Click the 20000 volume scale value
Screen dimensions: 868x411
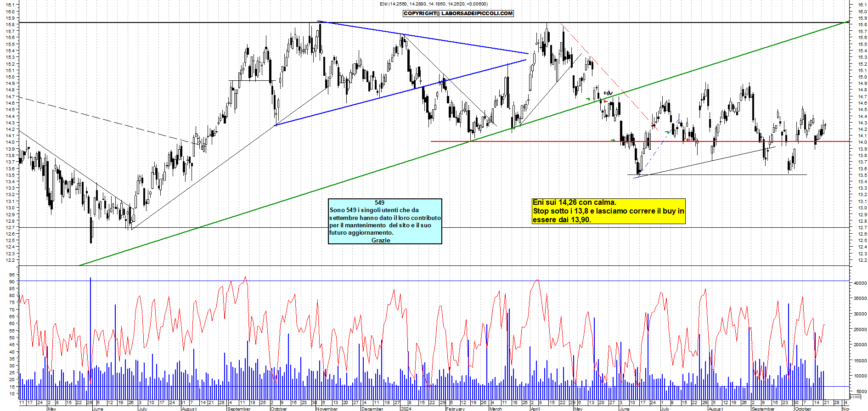point(860,345)
